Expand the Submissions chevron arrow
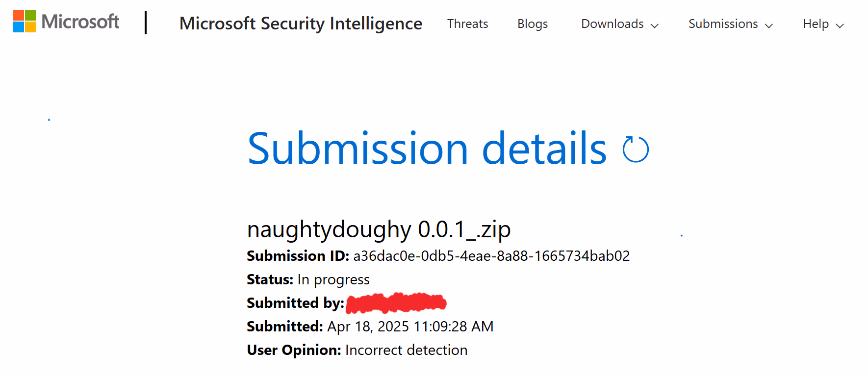Screen dimensions: 868x377 coord(769,25)
